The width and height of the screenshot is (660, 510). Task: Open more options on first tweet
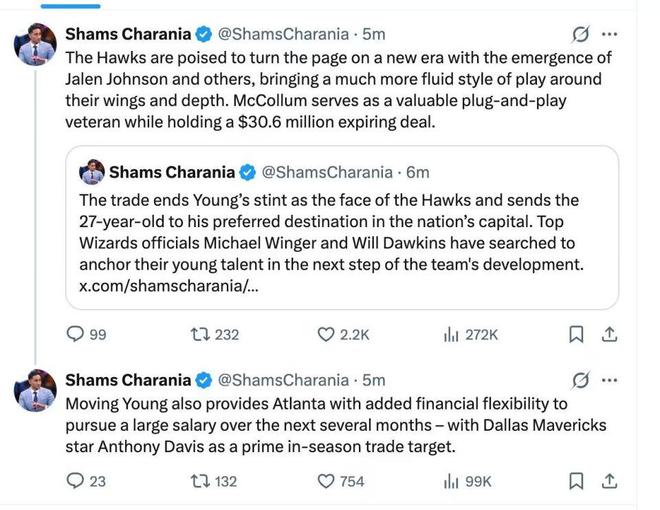point(610,34)
